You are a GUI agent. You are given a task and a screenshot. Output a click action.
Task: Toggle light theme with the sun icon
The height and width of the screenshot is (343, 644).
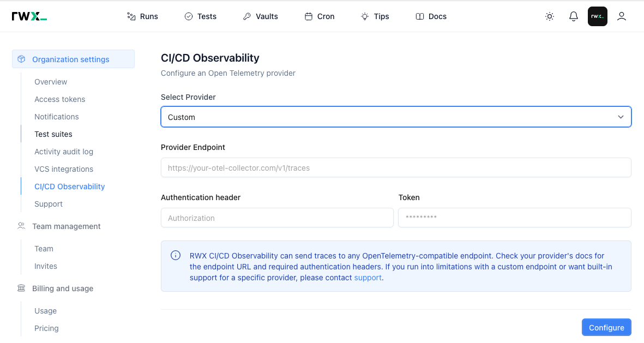(x=549, y=16)
